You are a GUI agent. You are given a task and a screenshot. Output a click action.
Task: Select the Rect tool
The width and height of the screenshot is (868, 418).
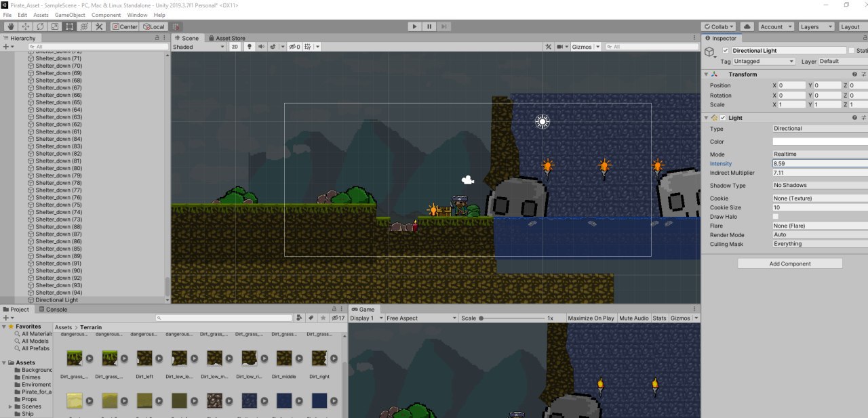(69, 26)
